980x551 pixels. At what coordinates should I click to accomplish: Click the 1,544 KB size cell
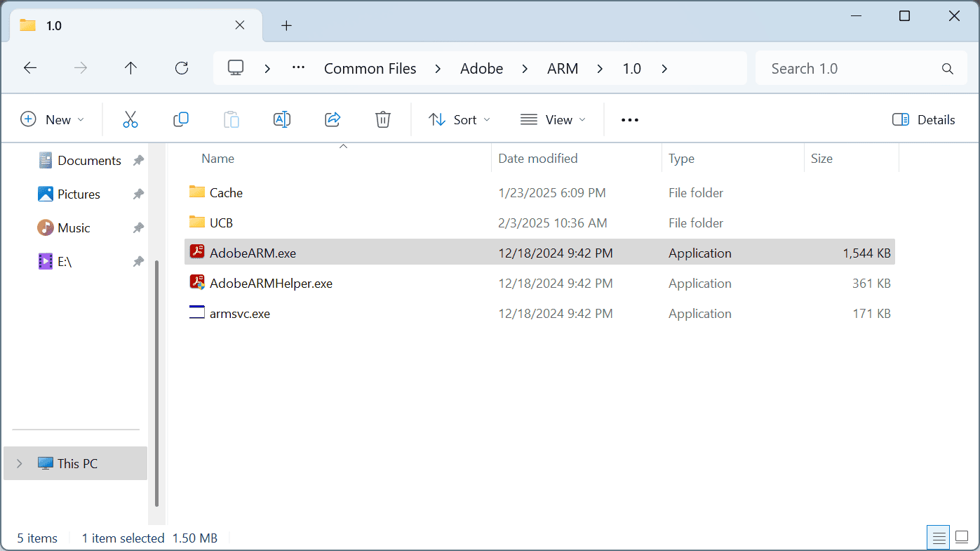[866, 253]
